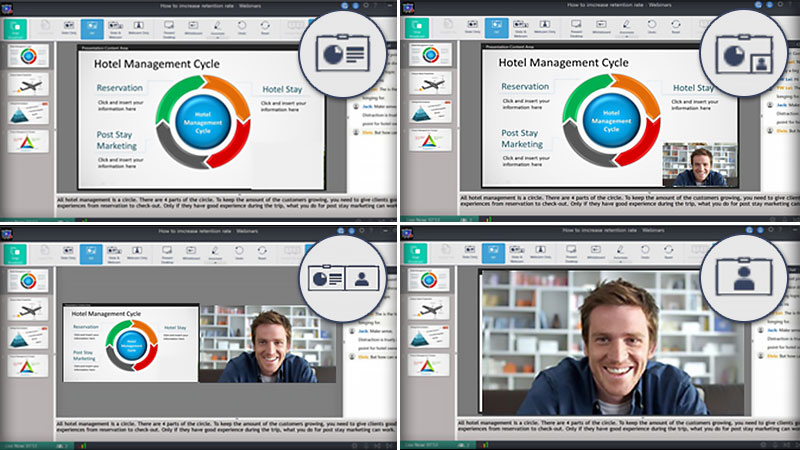Open Whiteboard in the window with webcam inset
Viewport: 800px width, 450px height.
[601, 27]
